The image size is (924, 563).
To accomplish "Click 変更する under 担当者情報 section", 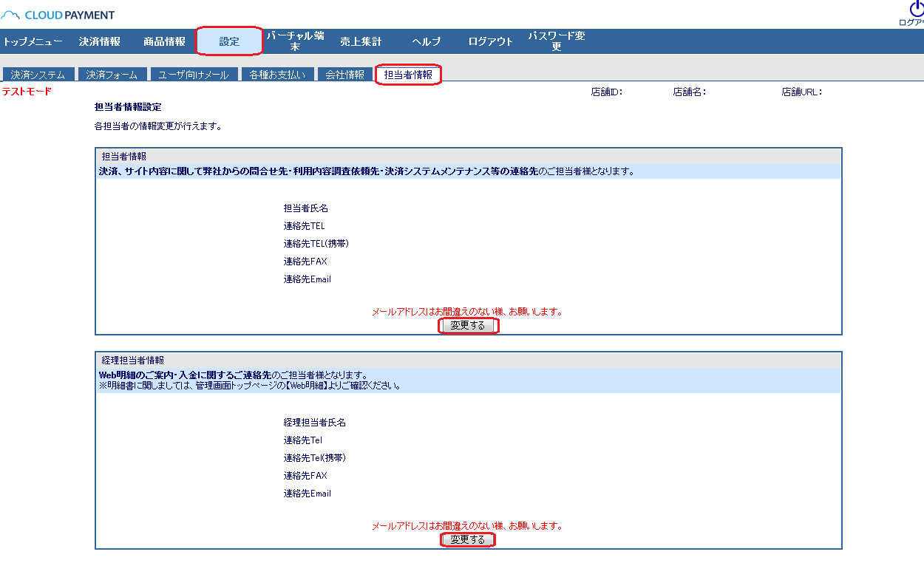I will [468, 326].
